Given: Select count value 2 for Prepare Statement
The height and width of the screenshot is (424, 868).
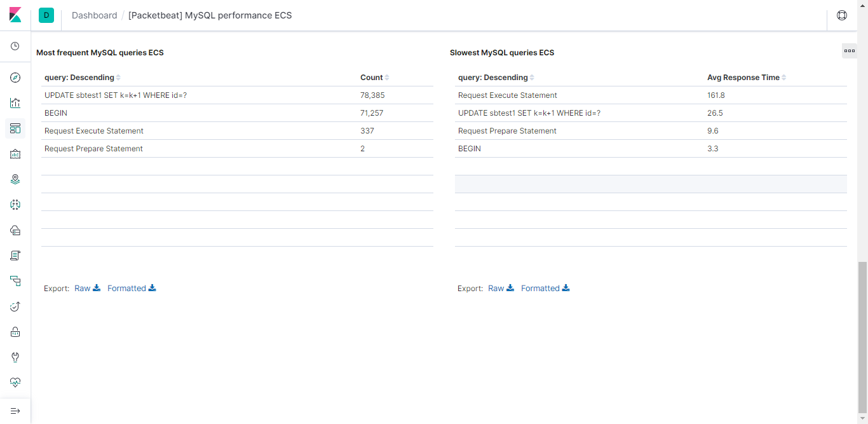Looking at the screenshot, I should [363, 149].
